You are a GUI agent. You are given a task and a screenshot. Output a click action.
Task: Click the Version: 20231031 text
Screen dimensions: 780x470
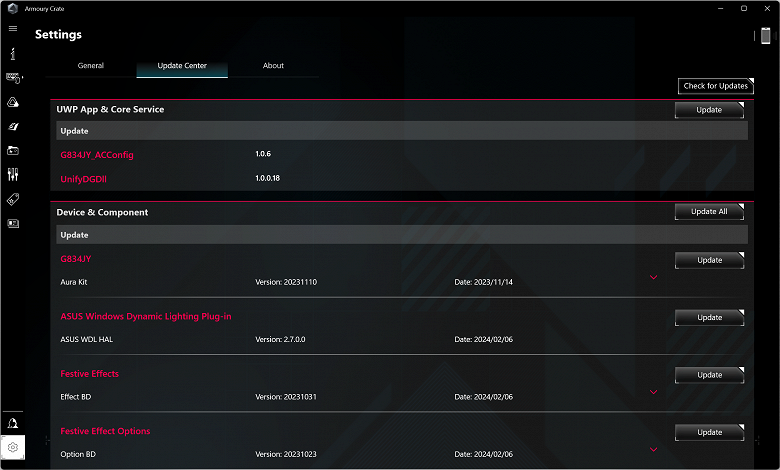(286, 397)
